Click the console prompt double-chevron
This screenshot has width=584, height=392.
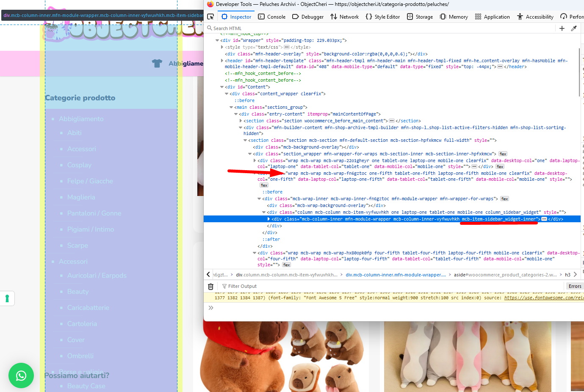click(211, 308)
